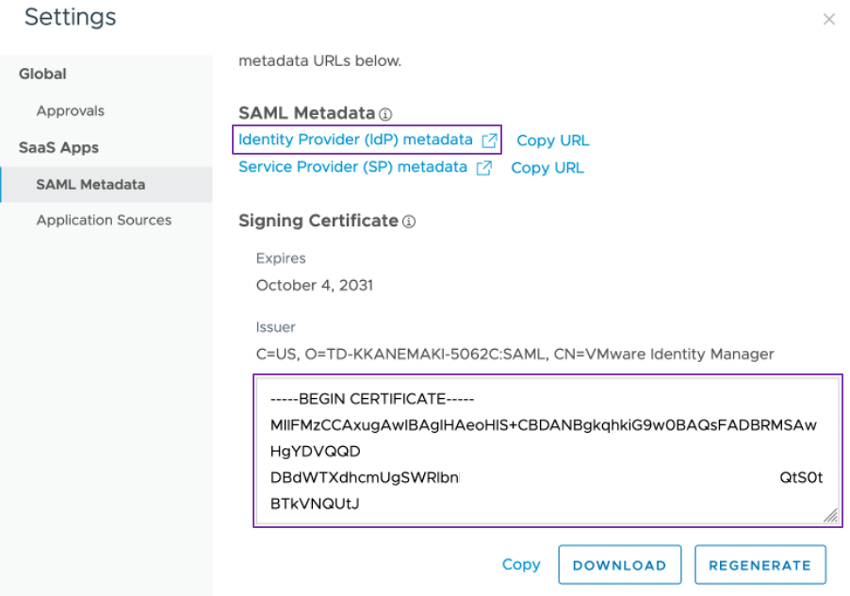
Task: Click the Global section heading
Action: click(x=43, y=74)
